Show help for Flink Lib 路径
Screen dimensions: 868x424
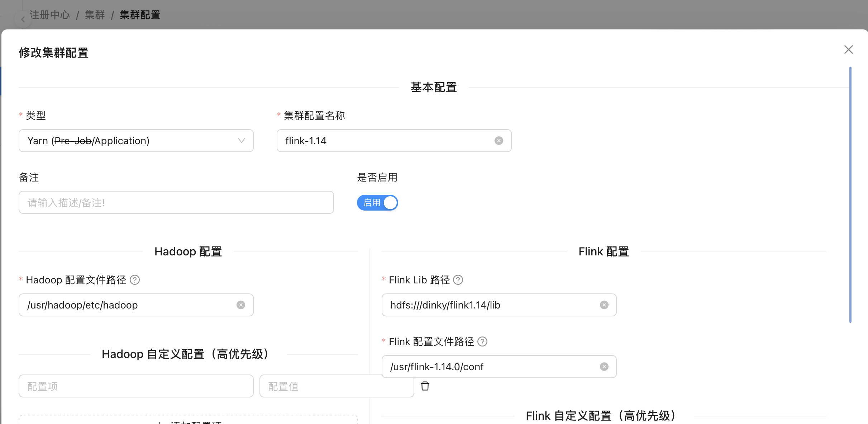[x=458, y=280]
